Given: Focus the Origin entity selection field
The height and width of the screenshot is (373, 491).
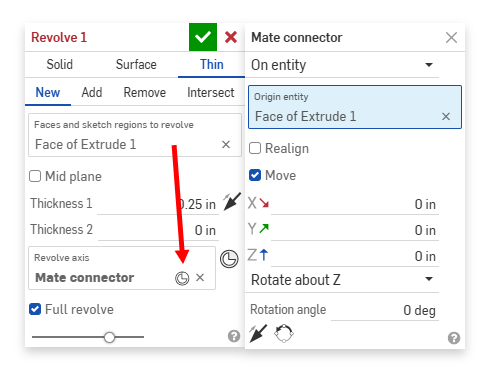Looking at the screenshot, I should [x=355, y=107].
